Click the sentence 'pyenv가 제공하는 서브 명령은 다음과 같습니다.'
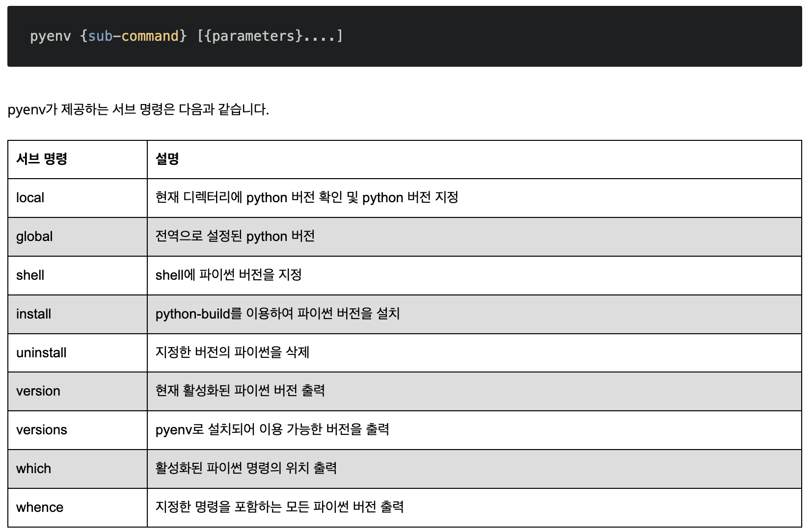This screenshot has width=812, height=532. click(138, 109)
